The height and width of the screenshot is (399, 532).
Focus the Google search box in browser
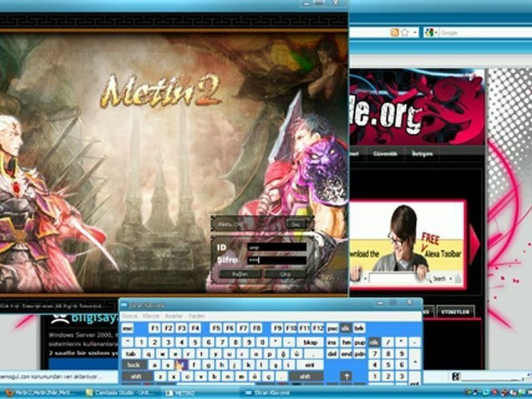pos(485,33)
